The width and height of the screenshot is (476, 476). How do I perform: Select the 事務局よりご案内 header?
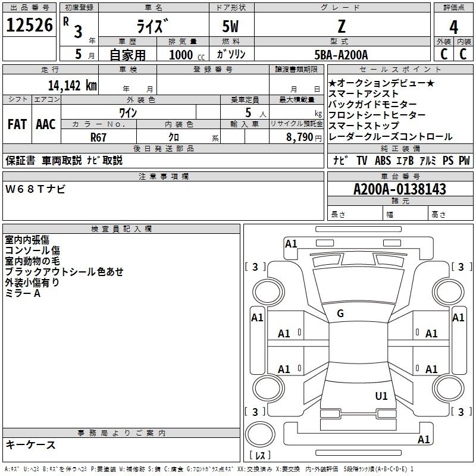coord(121,433)
